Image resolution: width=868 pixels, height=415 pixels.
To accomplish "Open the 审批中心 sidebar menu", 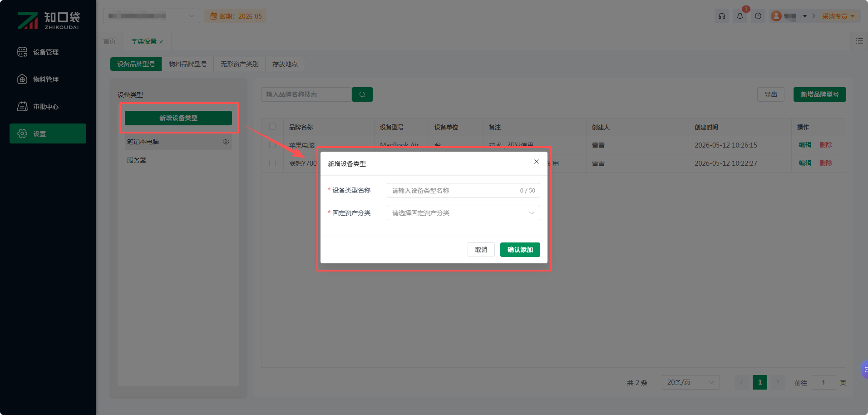I will [x=48, y=107].
